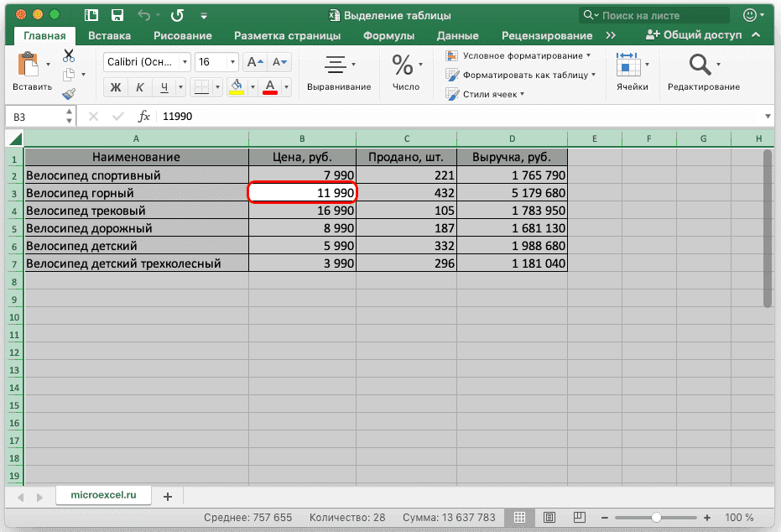Click the Save floppy disk icon
The height and width of the screenshot is (532, 781).
(x=117, y=15)
